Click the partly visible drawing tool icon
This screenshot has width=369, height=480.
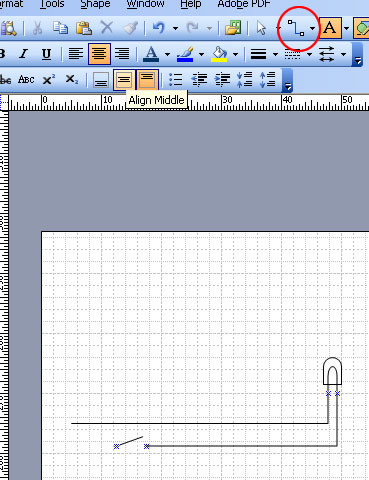(361, 28)
